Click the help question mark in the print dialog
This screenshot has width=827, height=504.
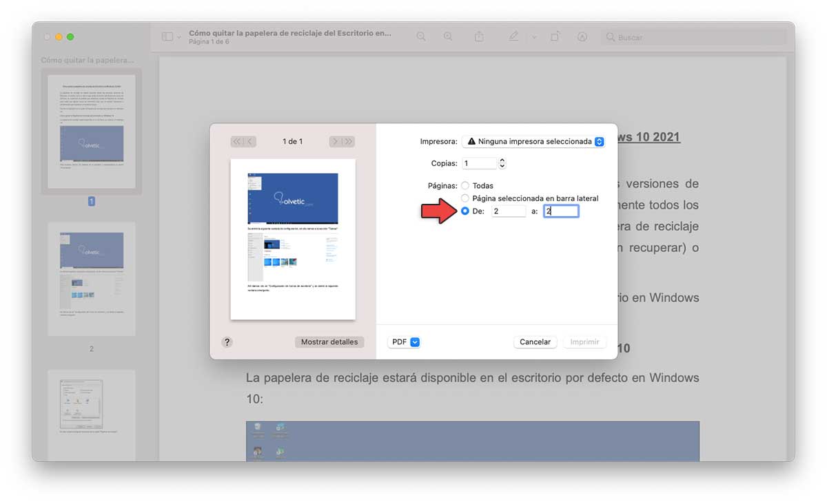tap(227, 342)
